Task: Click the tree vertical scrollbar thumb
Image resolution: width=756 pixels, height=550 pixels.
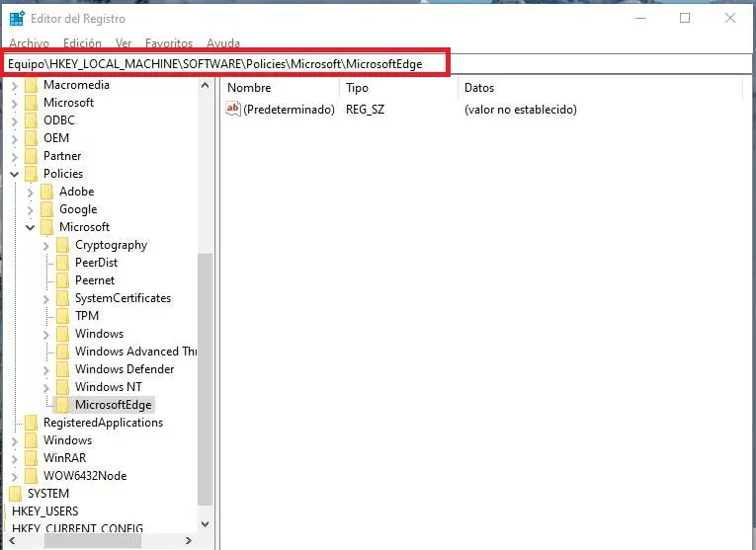Action: [x=205, y=379]
